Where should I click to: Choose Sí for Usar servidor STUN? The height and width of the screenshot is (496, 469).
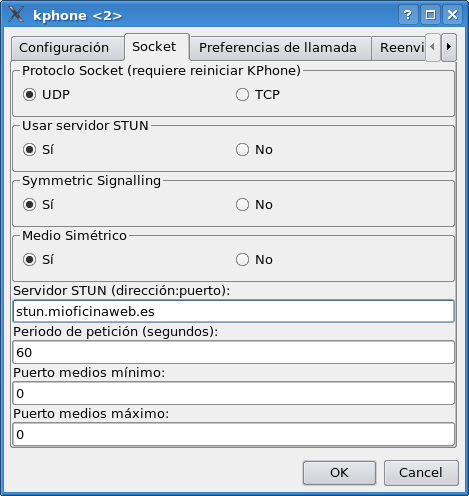[x=38, y=150]
